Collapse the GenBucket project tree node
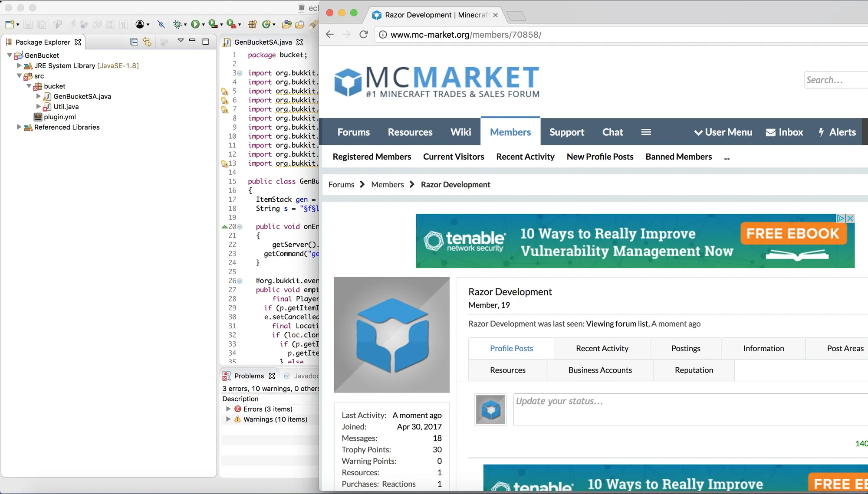Viewport: 868px width, 494px height. click(x=10, y=55)
